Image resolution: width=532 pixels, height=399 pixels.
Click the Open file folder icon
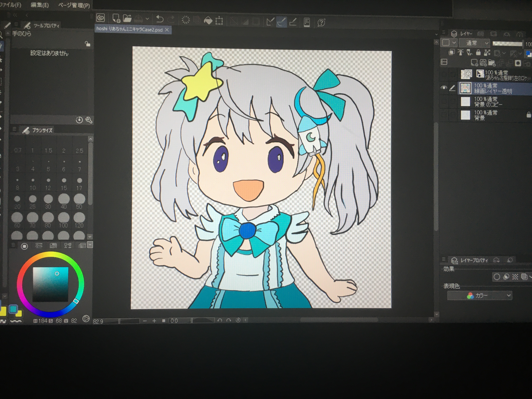127,18
